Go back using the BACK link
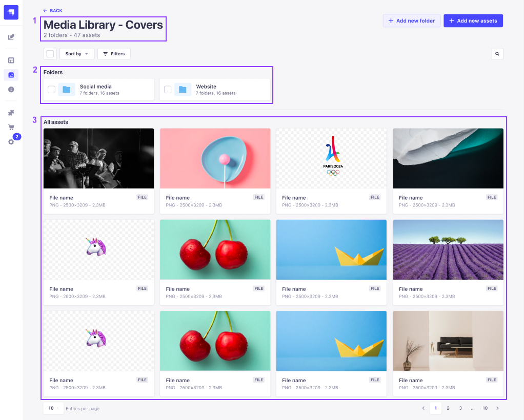 click(52, 10)
